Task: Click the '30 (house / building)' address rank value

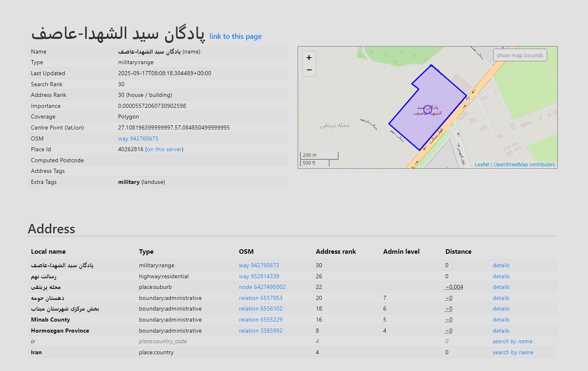Action: coord(145,95)
